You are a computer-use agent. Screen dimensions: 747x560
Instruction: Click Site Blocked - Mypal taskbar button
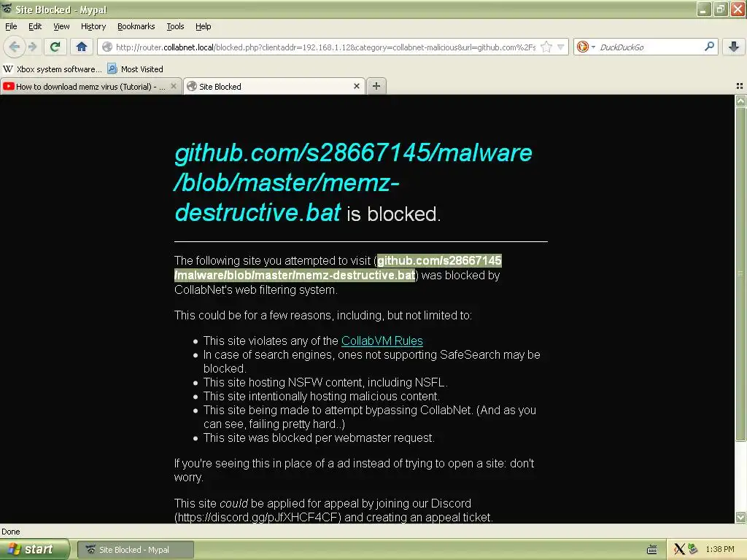click(x=135, y=550)
